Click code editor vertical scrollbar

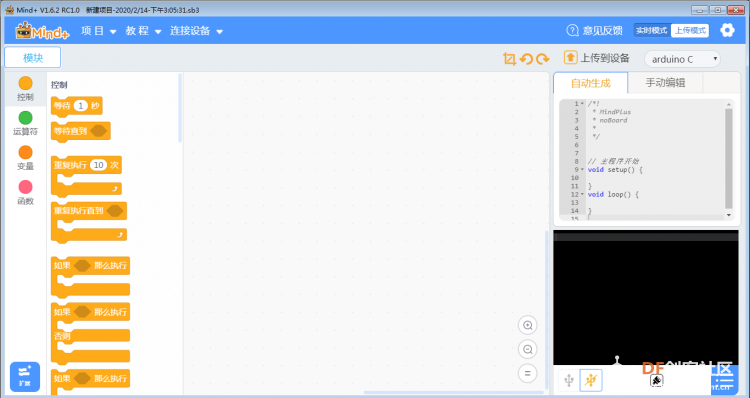729,158
